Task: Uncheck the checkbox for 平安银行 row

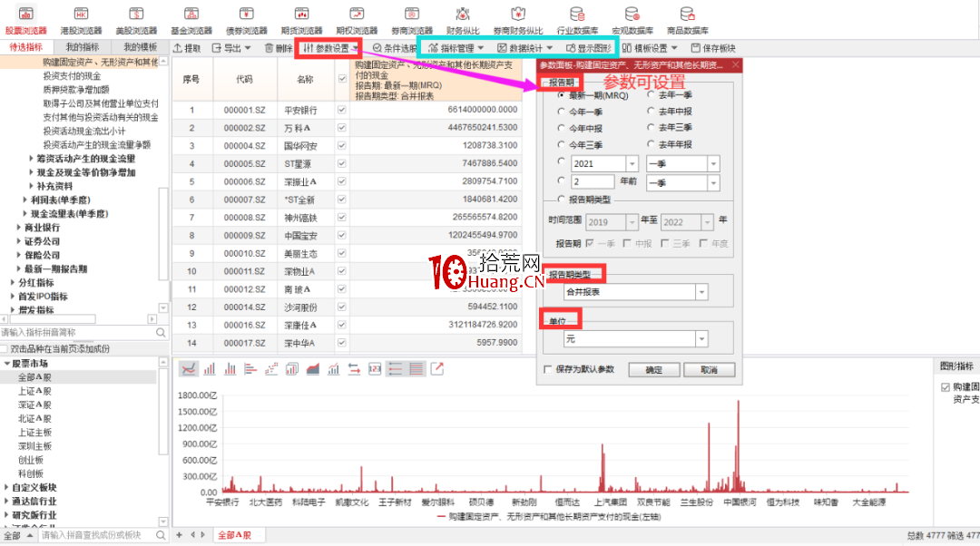Action: [342, 110]
